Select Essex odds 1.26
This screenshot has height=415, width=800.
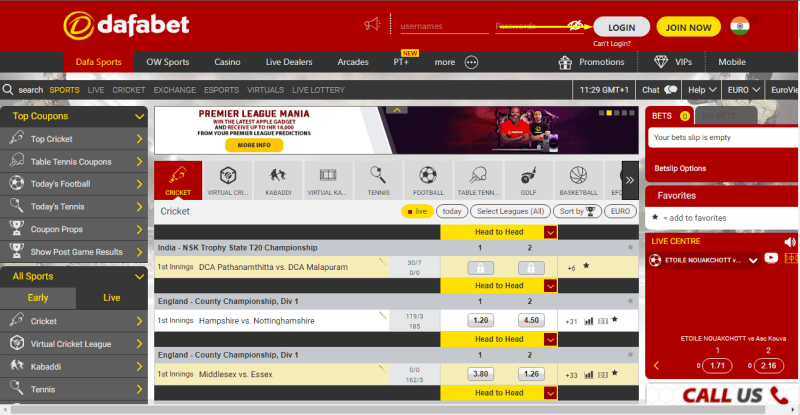[x=531, y=374]
